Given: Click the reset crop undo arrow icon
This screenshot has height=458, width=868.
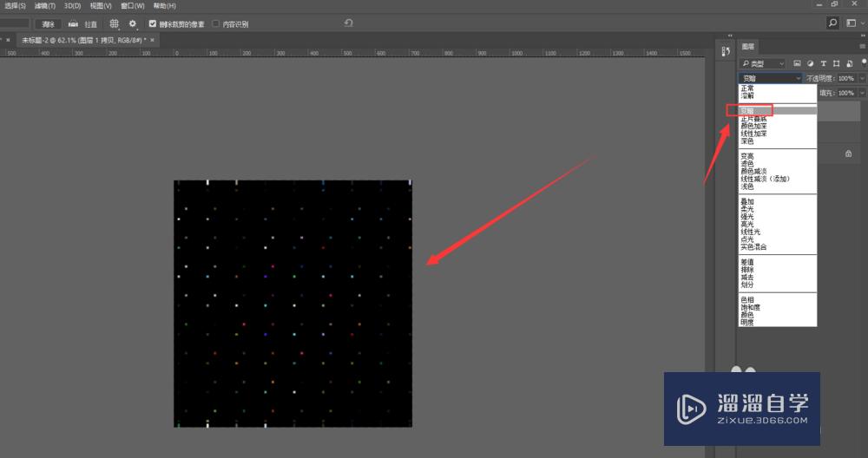Looking at the screenshot, I should 348,23.
